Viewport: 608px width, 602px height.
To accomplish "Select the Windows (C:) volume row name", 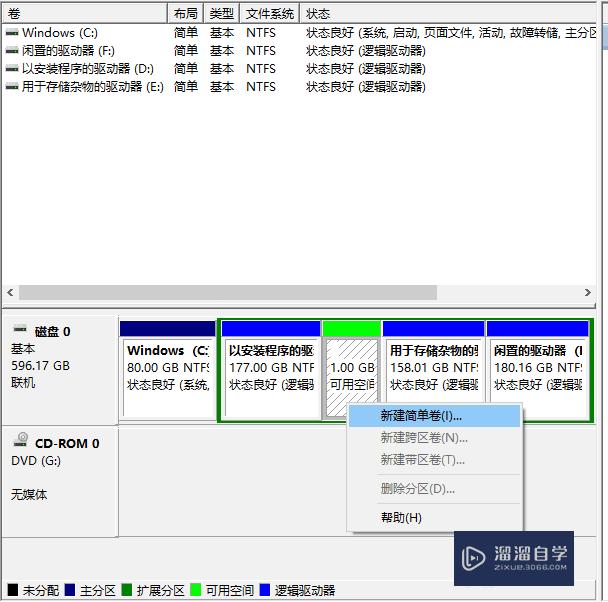I will point(60,33).
